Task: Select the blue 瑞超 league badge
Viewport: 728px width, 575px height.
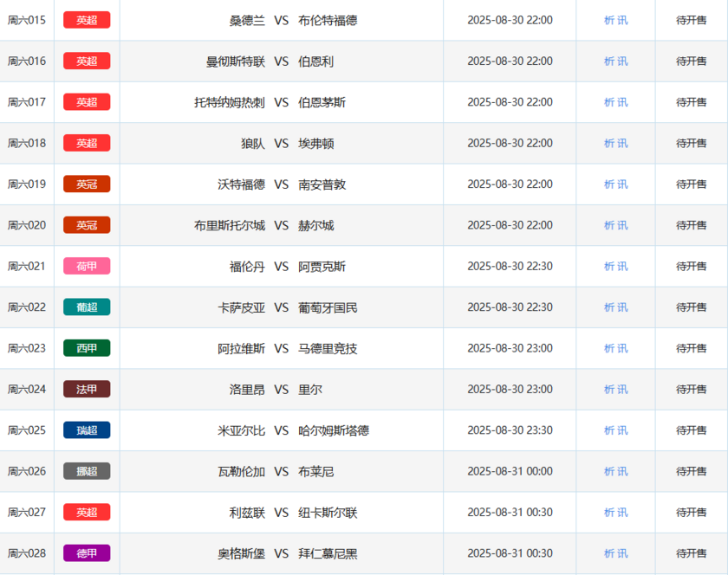Action: [x=87, y=430]
